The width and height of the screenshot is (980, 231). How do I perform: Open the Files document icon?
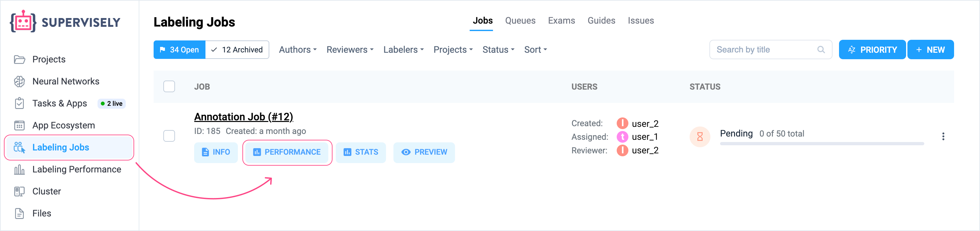pos(19,214)
